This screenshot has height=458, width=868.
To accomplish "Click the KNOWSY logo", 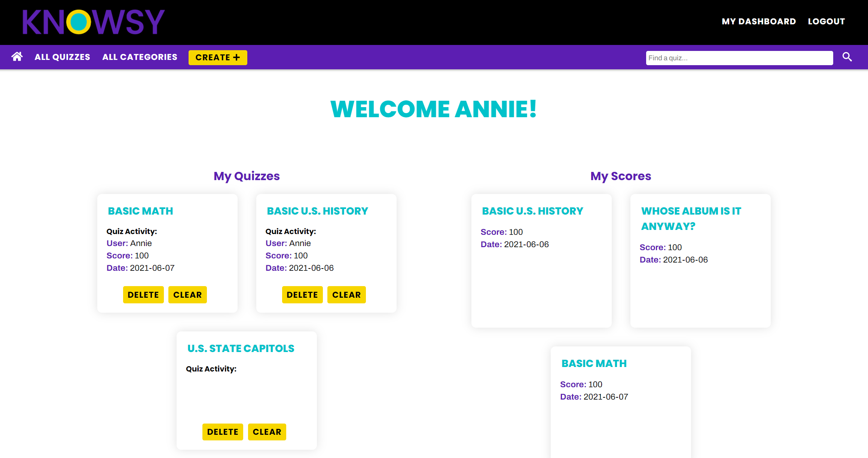I will point(94,22).
